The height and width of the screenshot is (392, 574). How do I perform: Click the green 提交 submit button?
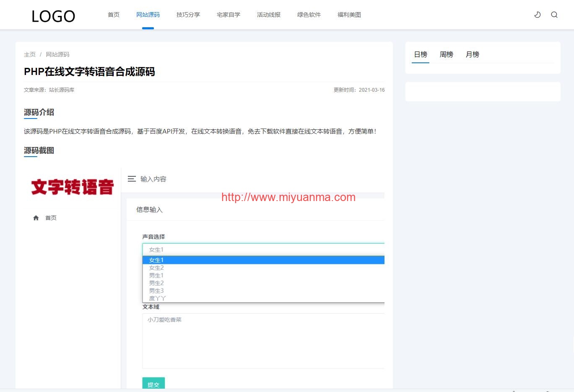153,384
